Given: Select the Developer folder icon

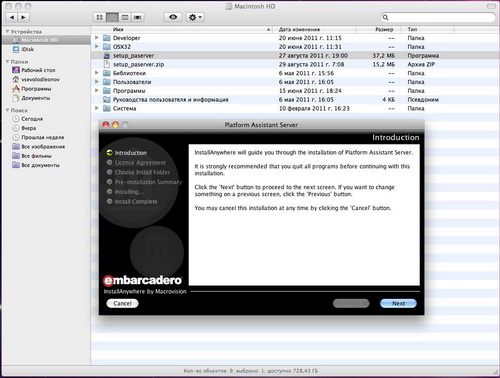Looking at the screenshot, I should [x=107, y=38].
